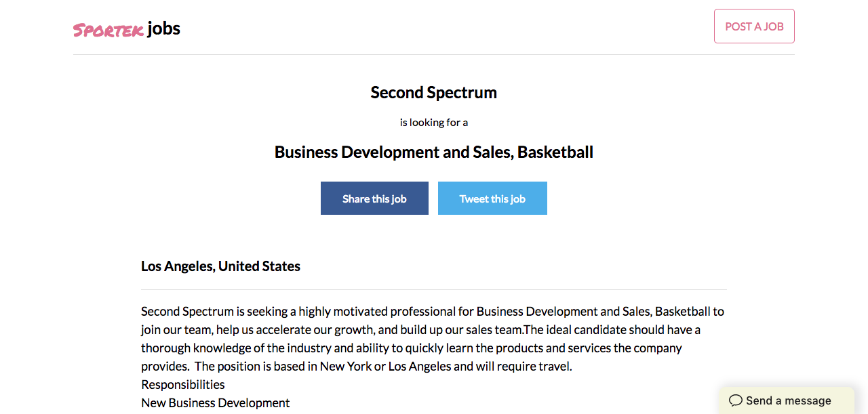The image size is (868, 414).
Task: Select the Business Development and Sales, Basketball title
Action: (433, 152)
